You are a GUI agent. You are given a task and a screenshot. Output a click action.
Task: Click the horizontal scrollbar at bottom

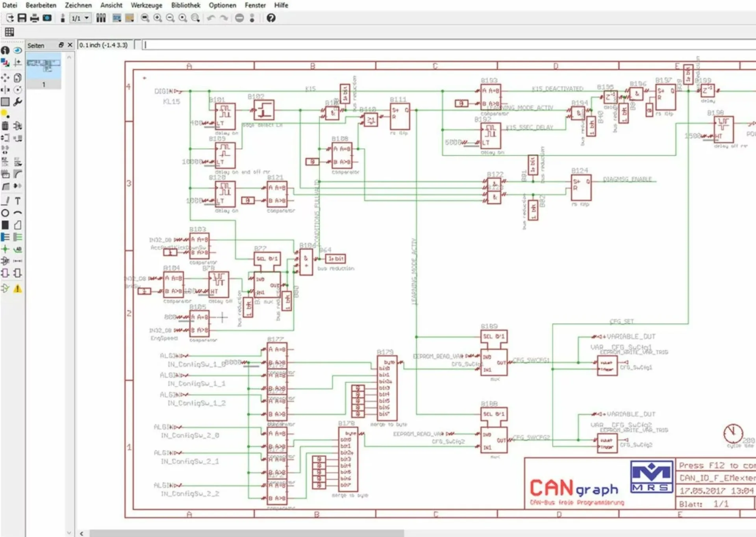(x=246, y=533)
